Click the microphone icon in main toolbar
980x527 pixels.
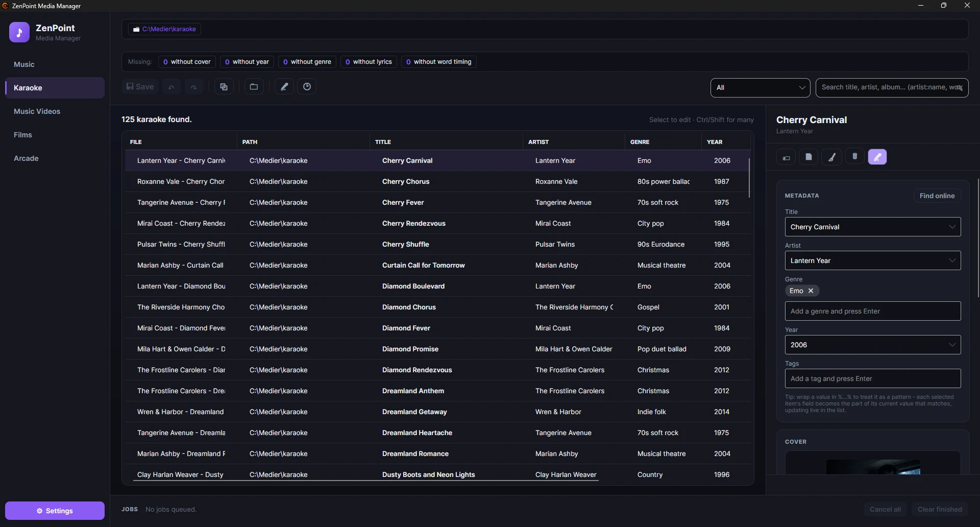(x=284, y=87)
